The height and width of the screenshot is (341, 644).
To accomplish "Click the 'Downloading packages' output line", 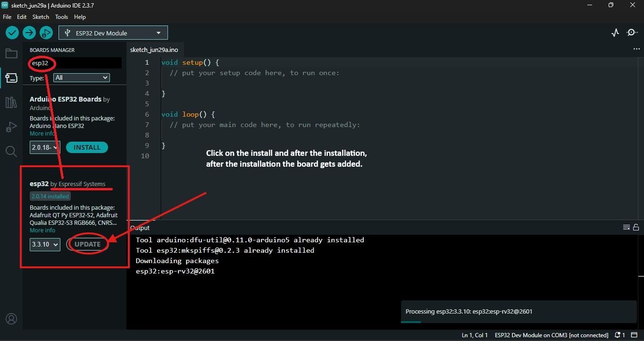I will [177, 261].
